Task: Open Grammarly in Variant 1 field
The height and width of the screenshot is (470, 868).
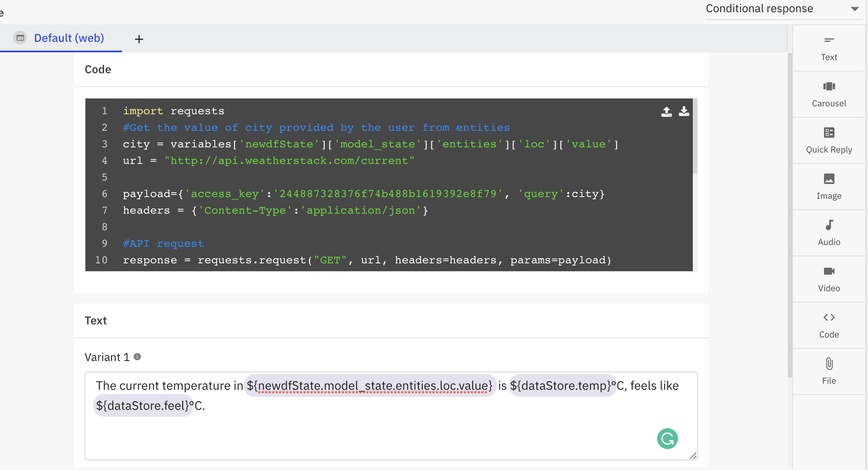Action: click(667, 439)
